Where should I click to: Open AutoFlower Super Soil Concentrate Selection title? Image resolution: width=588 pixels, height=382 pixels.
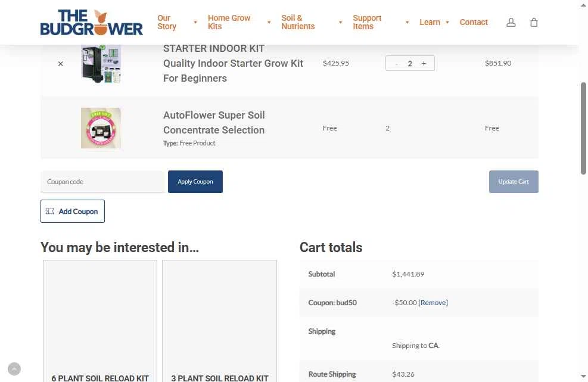click(x=214, y=122)
